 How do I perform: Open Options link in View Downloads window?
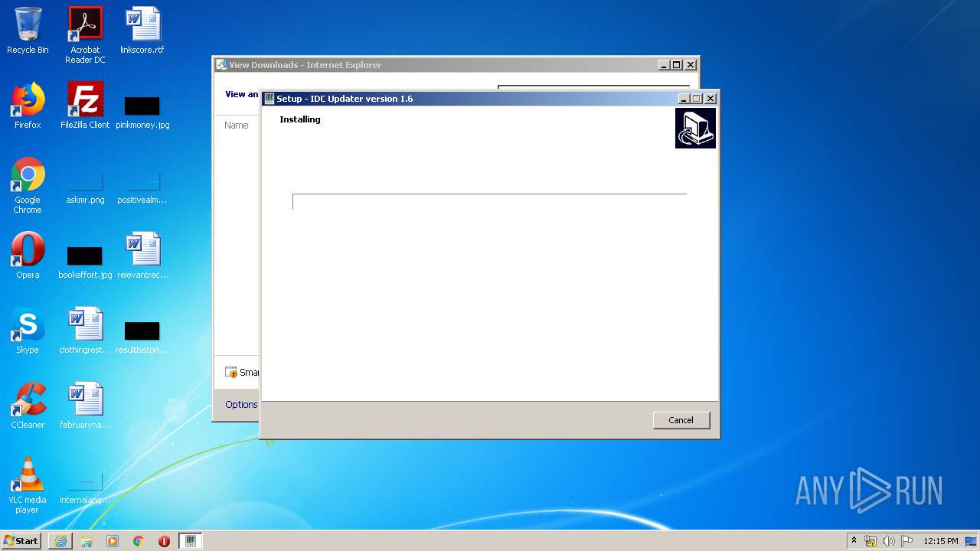(241, 405)
